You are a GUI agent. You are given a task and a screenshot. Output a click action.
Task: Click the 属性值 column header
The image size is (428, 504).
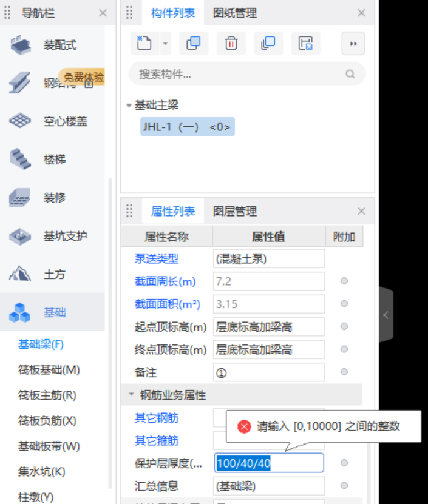(x=269, y=237)
